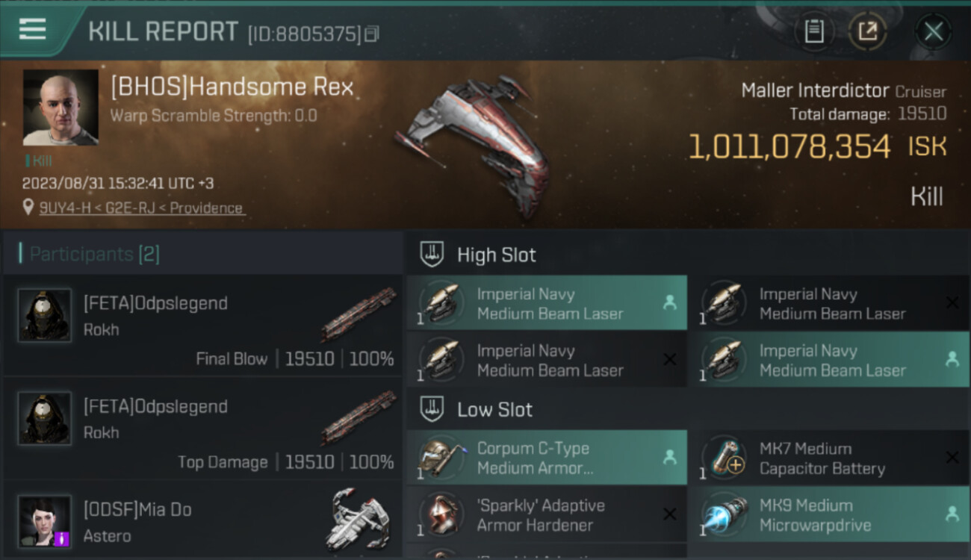Open the clipboard copy fitting icon
The height and width of the screenshot is (560, 971).
pos(813,31)
